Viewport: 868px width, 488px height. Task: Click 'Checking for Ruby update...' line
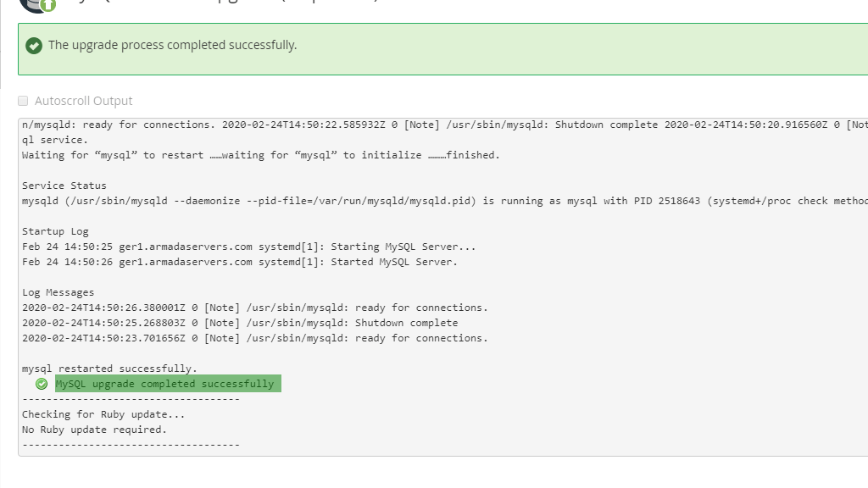click(x=103, y=414)
